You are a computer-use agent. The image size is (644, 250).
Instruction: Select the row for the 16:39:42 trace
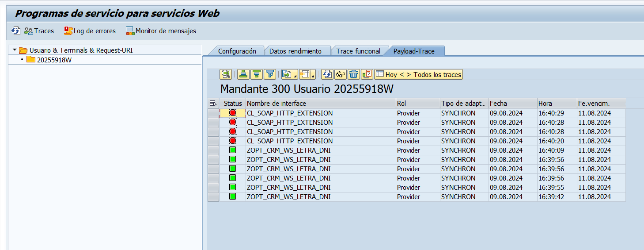coord(213,197)
